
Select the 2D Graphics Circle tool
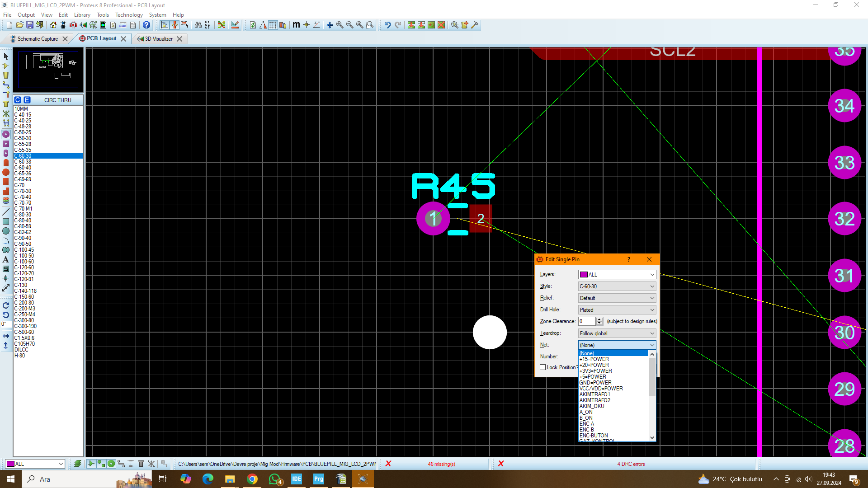(x=6, y=231)
